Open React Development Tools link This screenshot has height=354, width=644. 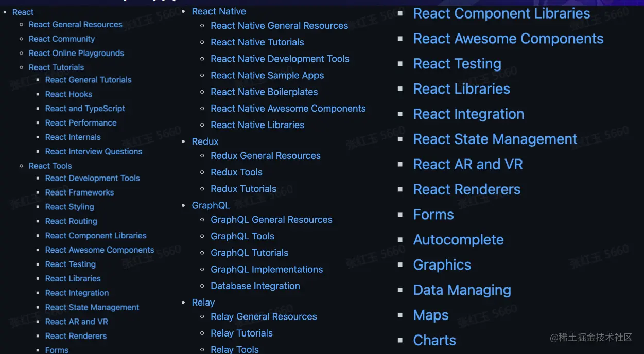(93, 178)
